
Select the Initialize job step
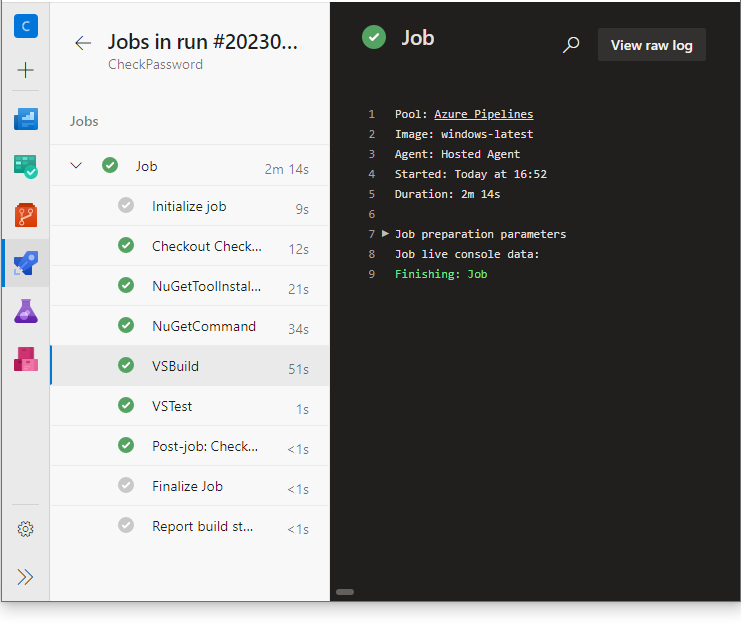[189, 206]
